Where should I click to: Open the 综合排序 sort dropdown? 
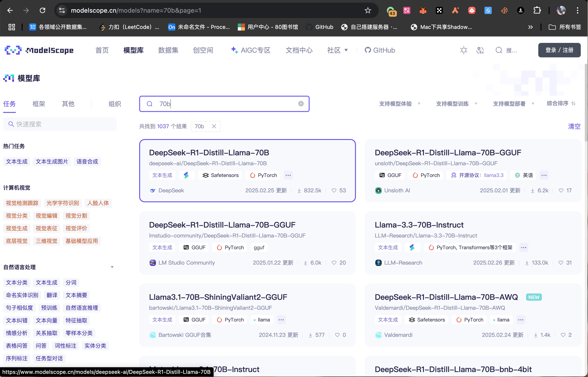point(561,103)
